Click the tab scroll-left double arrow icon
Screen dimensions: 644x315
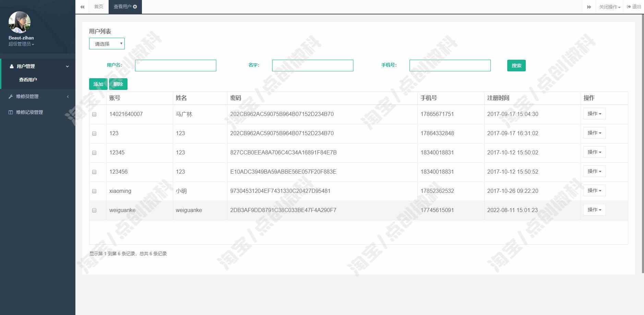[82, 7]
